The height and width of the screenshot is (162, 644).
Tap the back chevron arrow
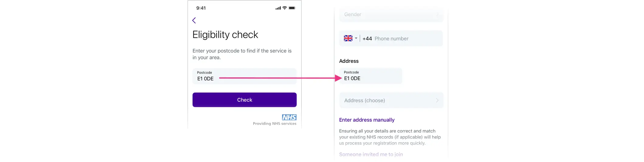[194, 20]
